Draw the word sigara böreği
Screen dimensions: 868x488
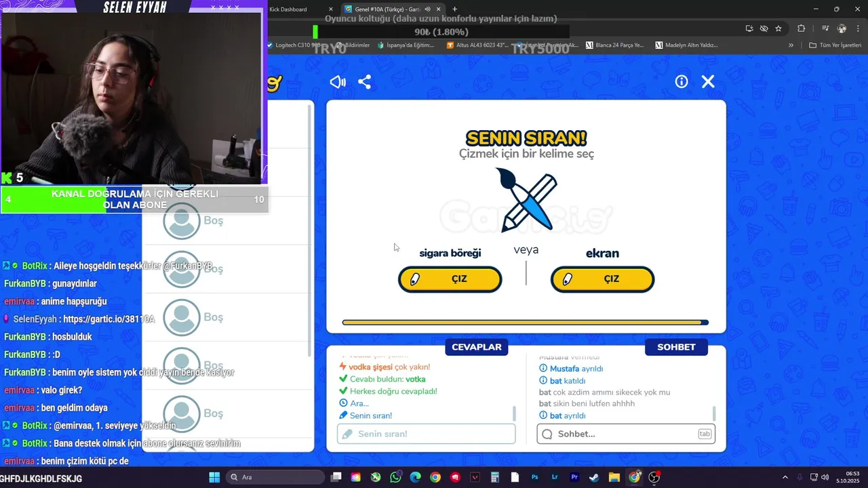point(450,279)
